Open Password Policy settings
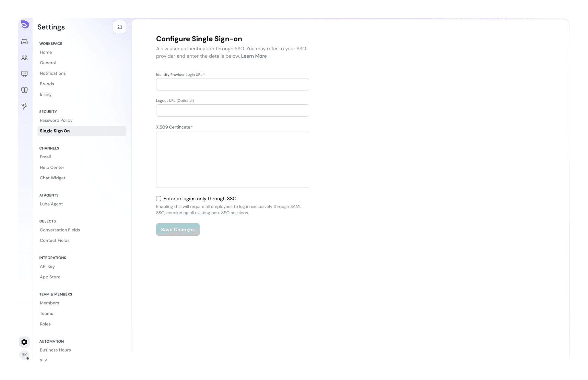Viewport: 588px width, 380px height. click(x=56, y=120)
